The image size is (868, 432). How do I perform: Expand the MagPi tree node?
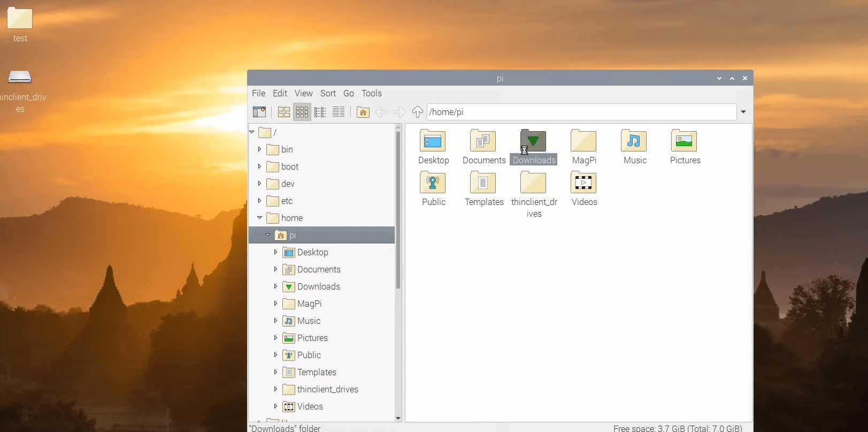point(276,304)
